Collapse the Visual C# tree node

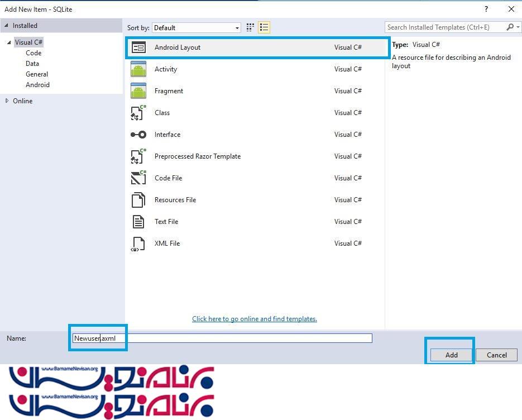pyautogui.click(x=9, y=42)
